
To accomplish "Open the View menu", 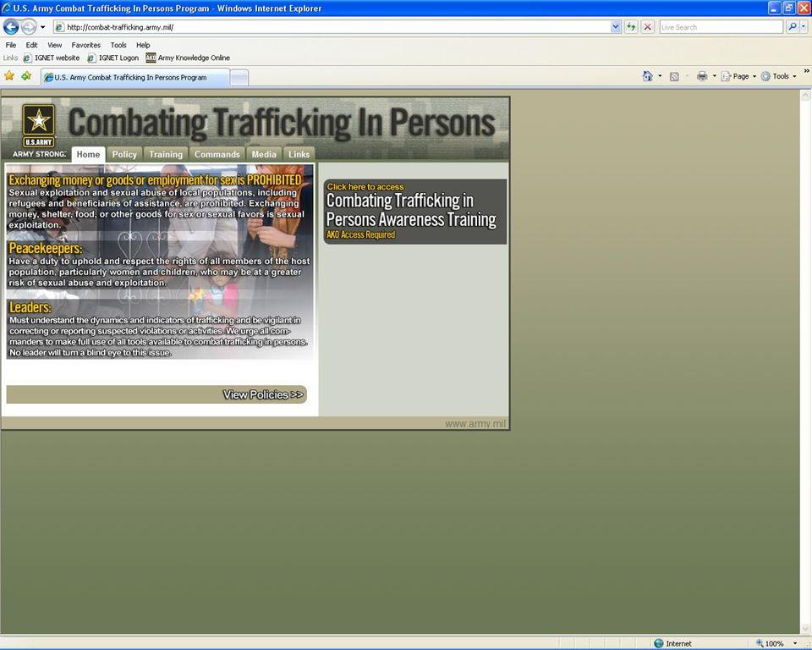I will tap(54, 45).
